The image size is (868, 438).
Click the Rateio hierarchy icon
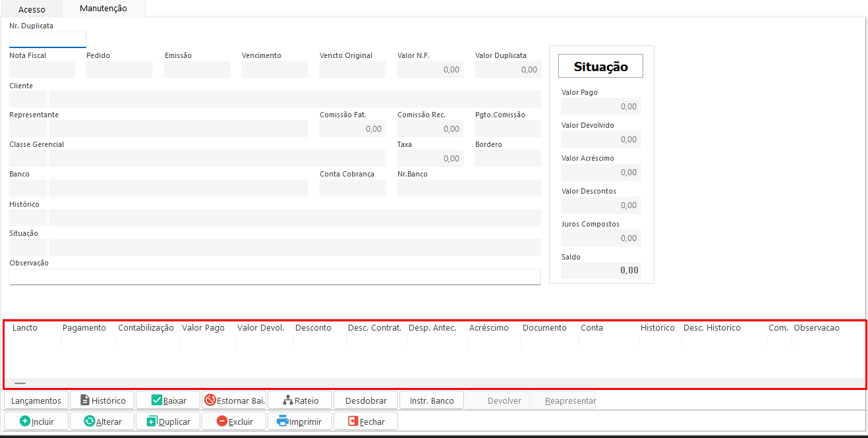(x=287, y=400)
